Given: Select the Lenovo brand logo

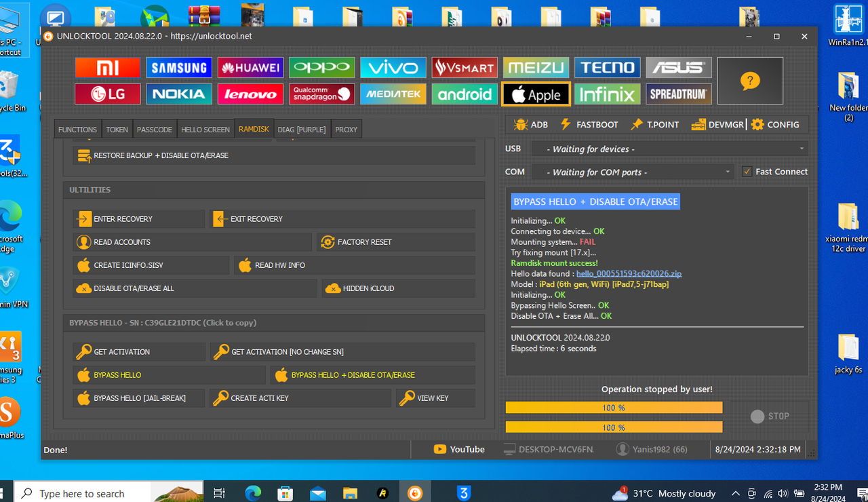Looking at the screenshot, I should pos(250,94).
